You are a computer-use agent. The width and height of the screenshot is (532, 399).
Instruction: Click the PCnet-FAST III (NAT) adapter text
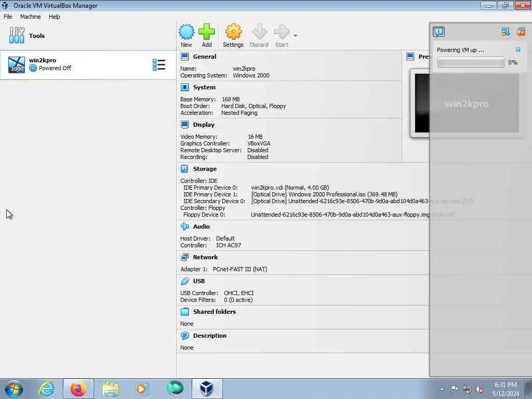[240, 269]
